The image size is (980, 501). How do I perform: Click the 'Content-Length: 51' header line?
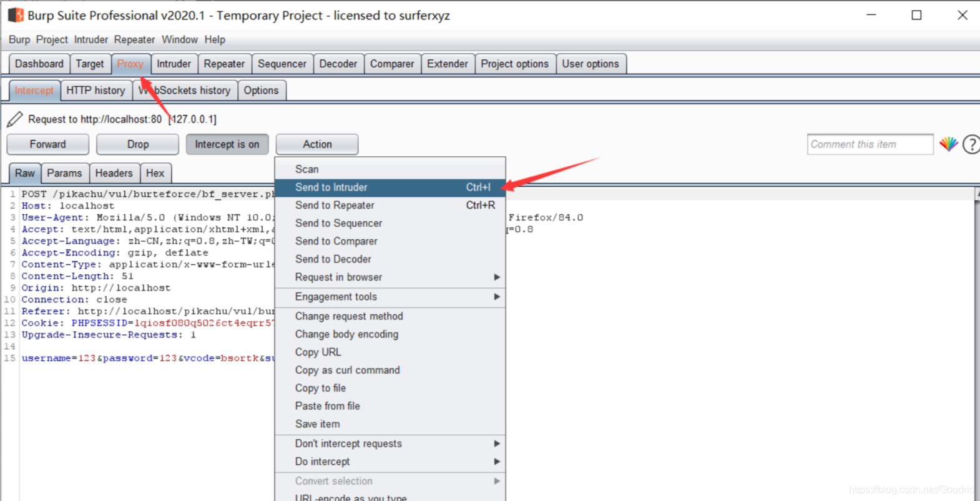coord(77,276)
